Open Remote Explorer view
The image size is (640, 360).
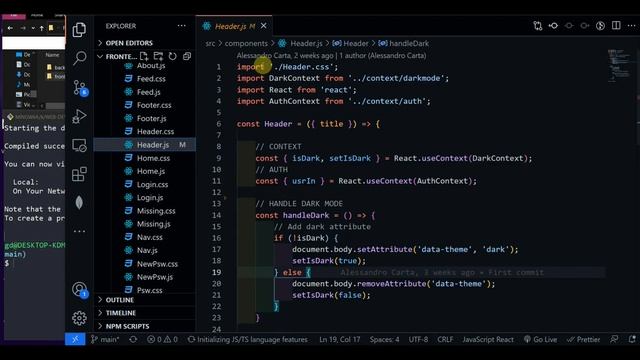(79, 145)
